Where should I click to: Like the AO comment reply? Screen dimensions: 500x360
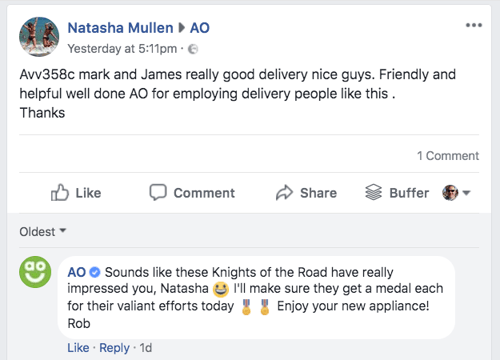coord(78,348)
